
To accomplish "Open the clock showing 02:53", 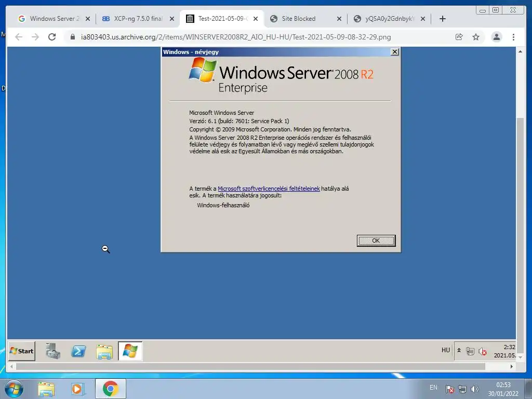I will click(503, 389).
